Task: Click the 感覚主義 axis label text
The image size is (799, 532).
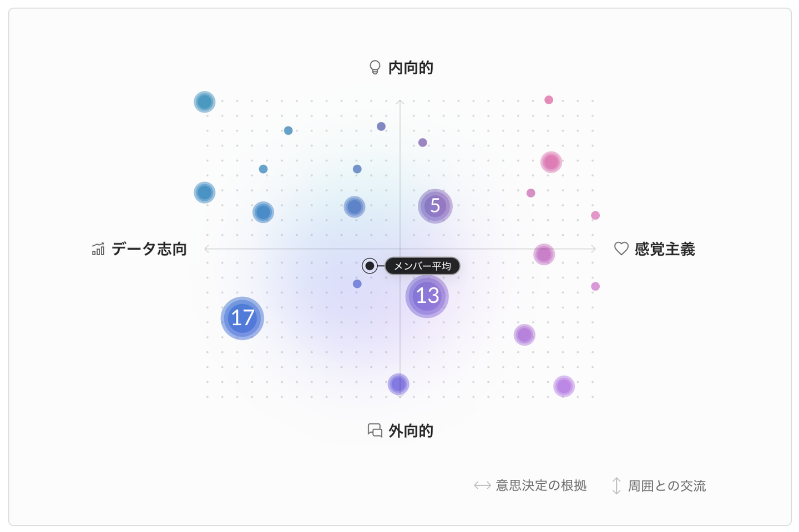Action: pyautogui.click(x=665, y=249)
